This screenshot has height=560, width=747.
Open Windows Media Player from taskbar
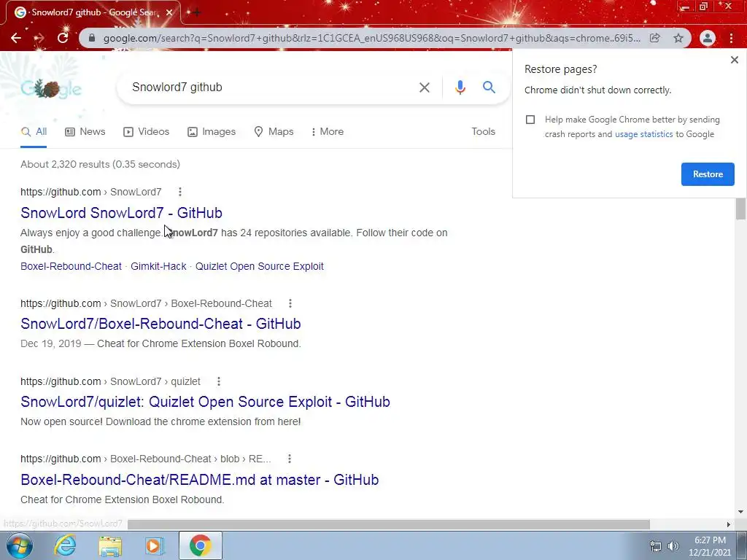(154, 546)
